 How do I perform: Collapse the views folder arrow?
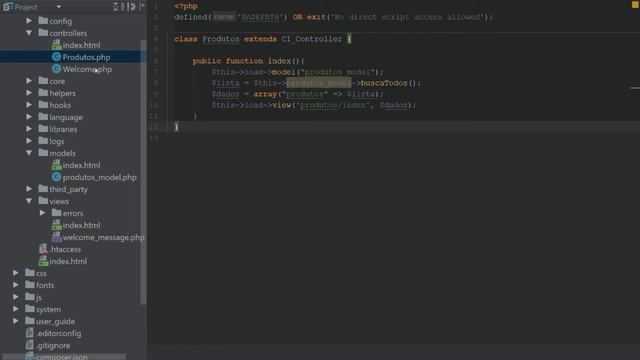[x=29, y=201]
